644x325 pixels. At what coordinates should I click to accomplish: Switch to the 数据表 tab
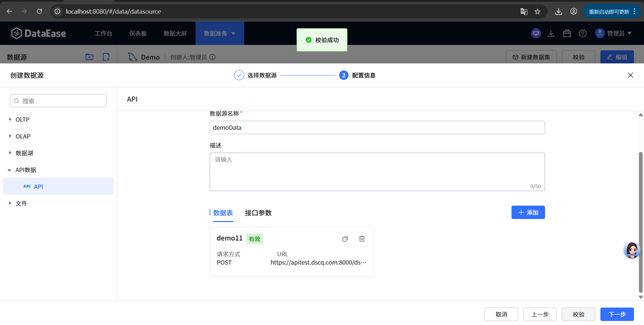tap(223, 213)
